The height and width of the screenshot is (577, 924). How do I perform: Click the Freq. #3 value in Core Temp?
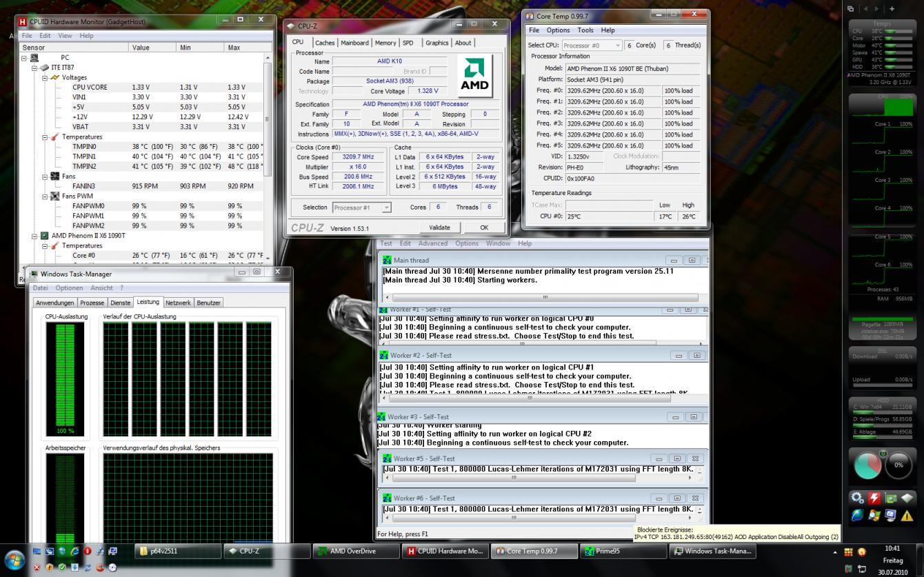pos(613,123)
